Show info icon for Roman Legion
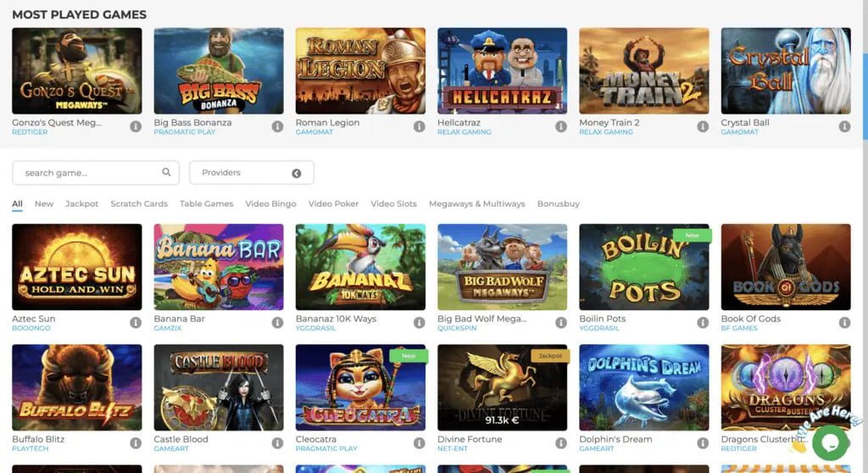This screenshot has height=473, width=868. [419, 126]
